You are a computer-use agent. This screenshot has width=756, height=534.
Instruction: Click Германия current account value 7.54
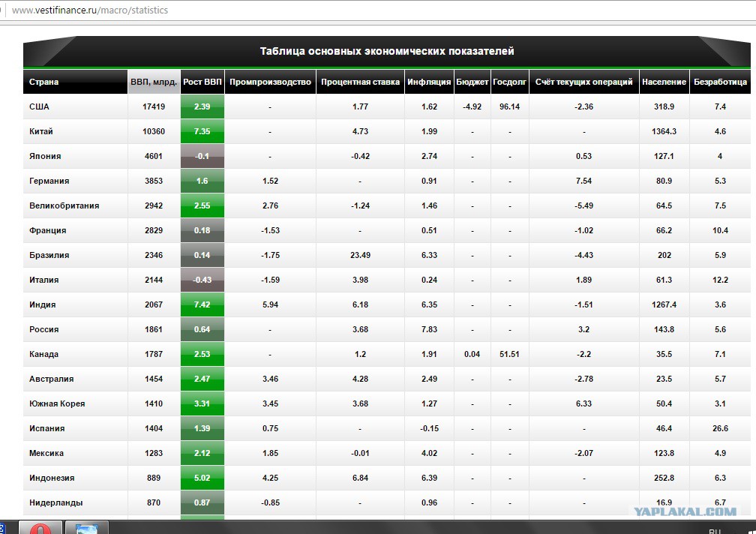pyautogui.click(x=583, y=181)
